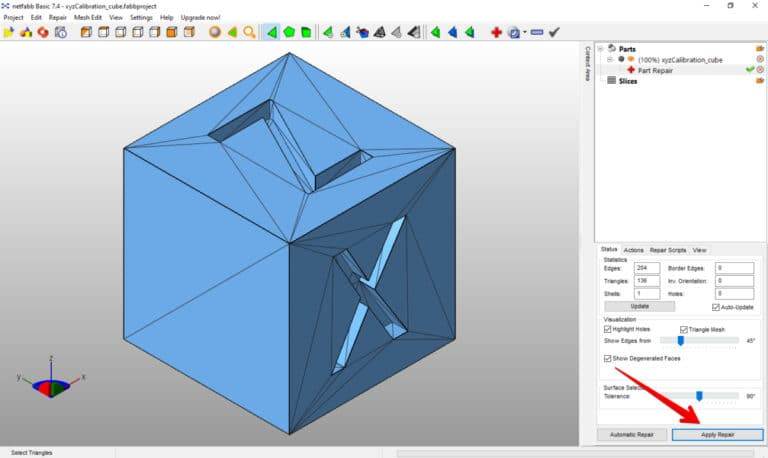
Task: Click the tan sphere toolbar icon
Action: pos(215,32)
